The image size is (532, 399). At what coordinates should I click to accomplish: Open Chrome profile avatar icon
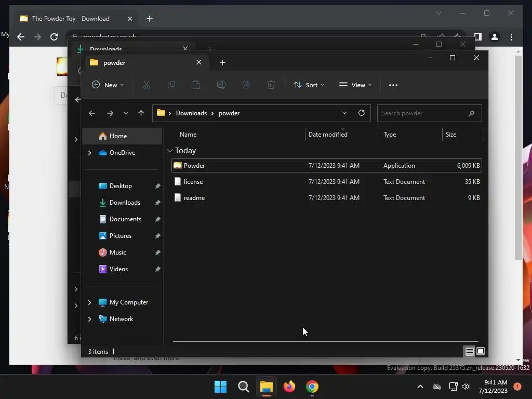coord(495,37)
